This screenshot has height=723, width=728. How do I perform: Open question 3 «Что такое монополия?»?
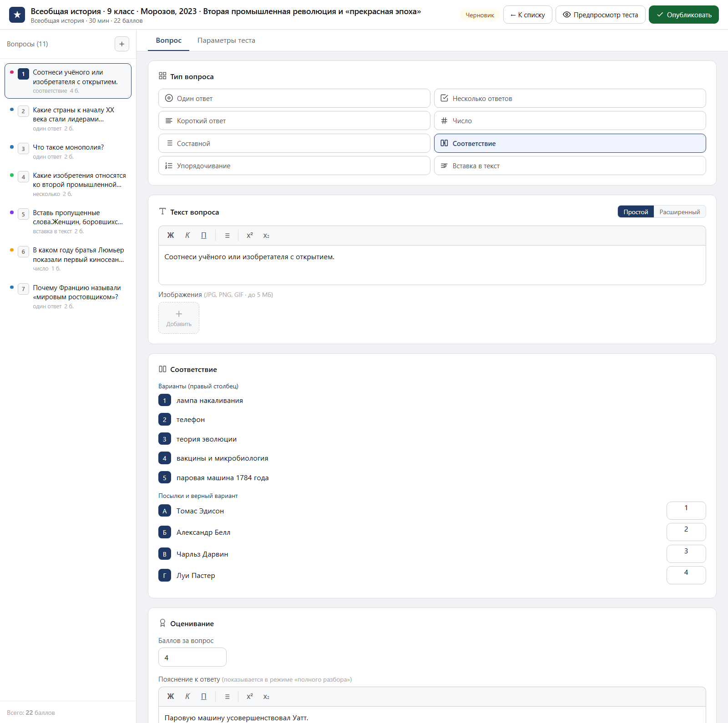(x=68, y=151)
